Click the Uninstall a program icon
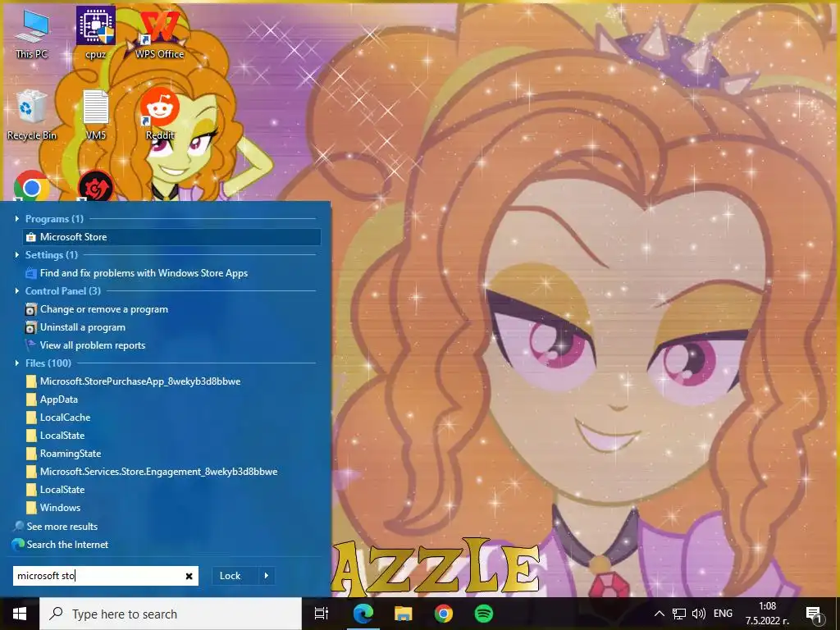This screenshot has width=840, height=630. click(x=31, y=327)
